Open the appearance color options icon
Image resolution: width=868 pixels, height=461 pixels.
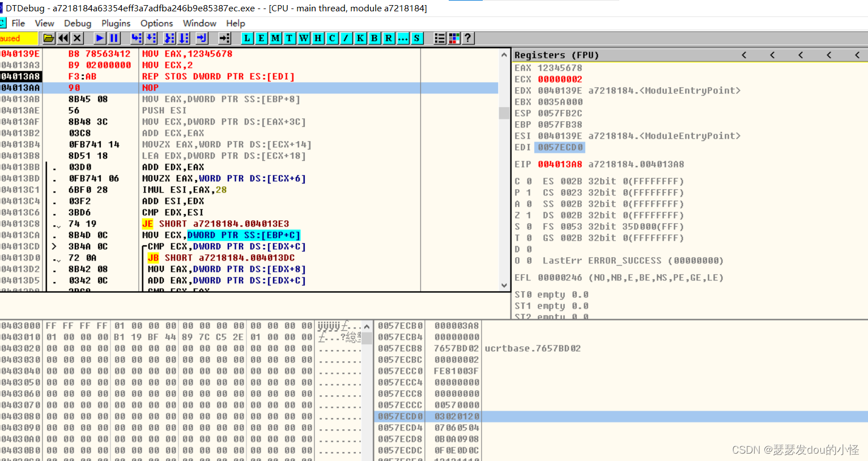(454, 39)
